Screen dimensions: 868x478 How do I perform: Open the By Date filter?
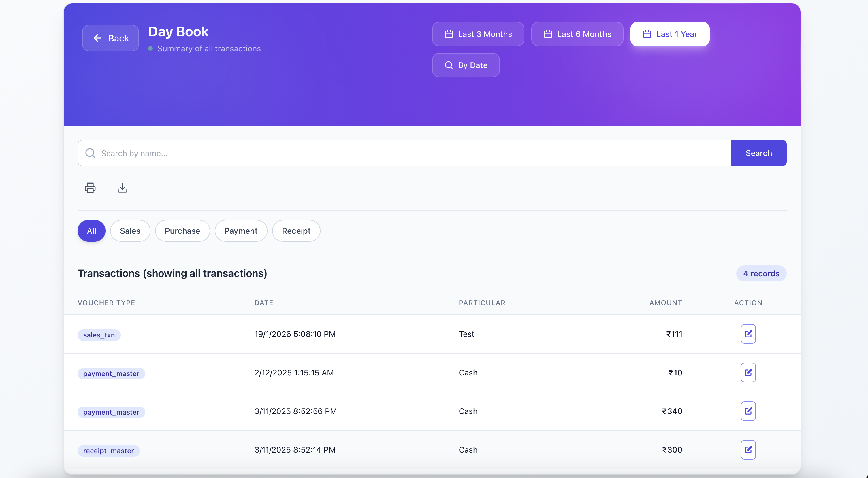coord(466,65)
